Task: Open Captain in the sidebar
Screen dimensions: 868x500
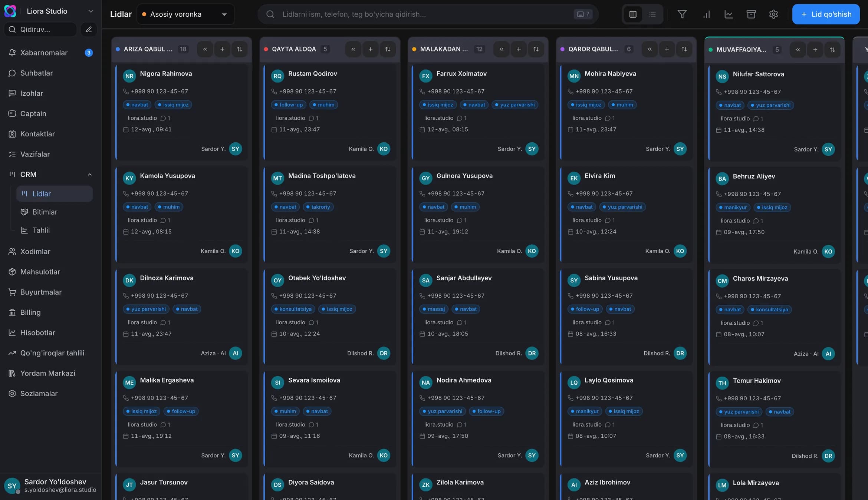Action: tap(50, 113)
